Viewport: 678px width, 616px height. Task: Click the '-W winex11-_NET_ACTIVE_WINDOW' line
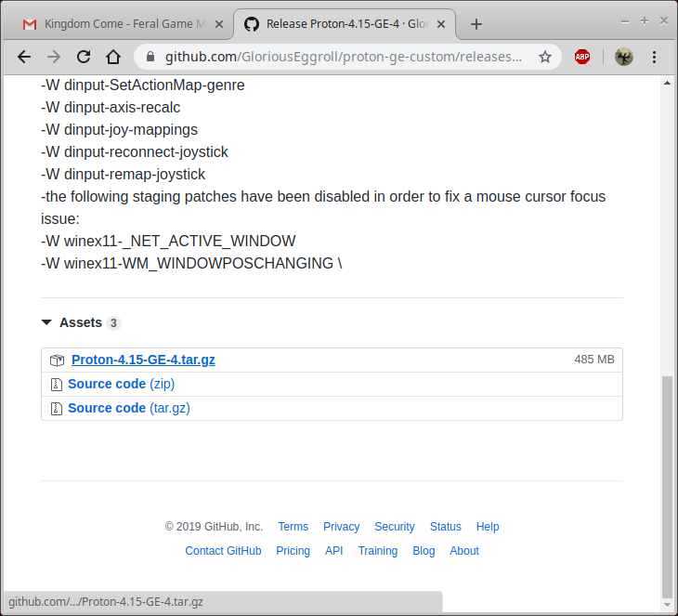point(168,241)
